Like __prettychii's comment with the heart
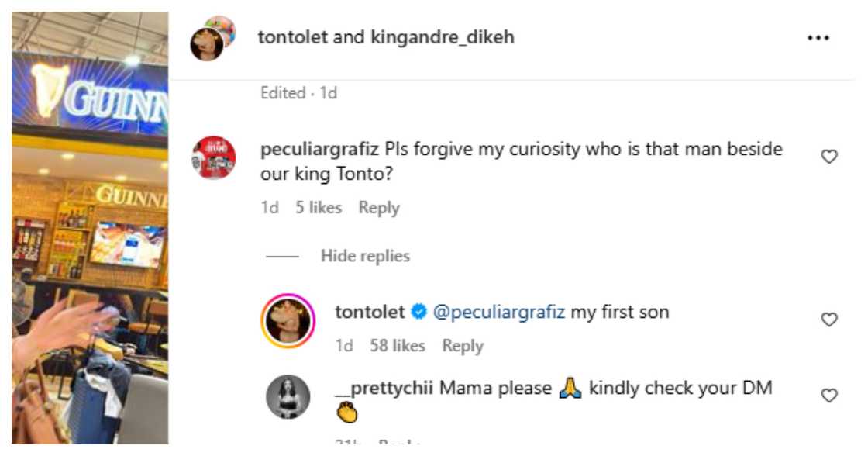This screenshot has width=868, height=456. click(829, 396)
